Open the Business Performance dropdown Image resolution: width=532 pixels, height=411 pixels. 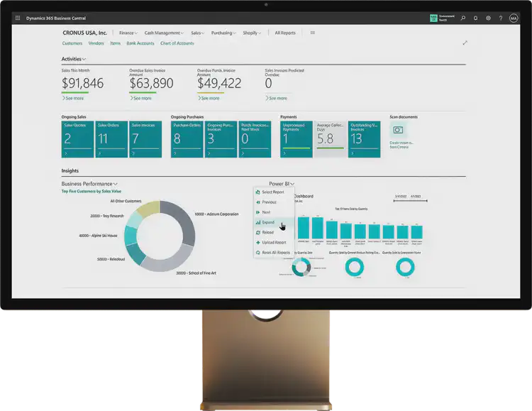89,184
